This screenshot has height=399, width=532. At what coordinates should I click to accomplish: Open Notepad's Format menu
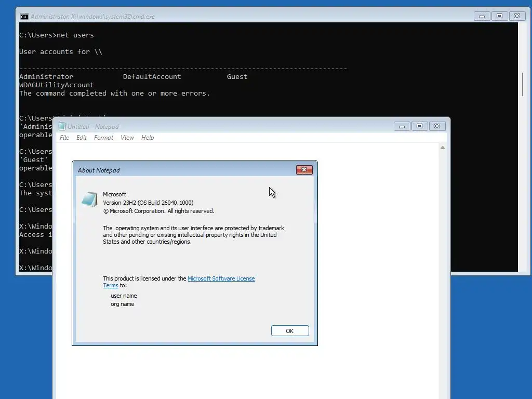[103, 137]
